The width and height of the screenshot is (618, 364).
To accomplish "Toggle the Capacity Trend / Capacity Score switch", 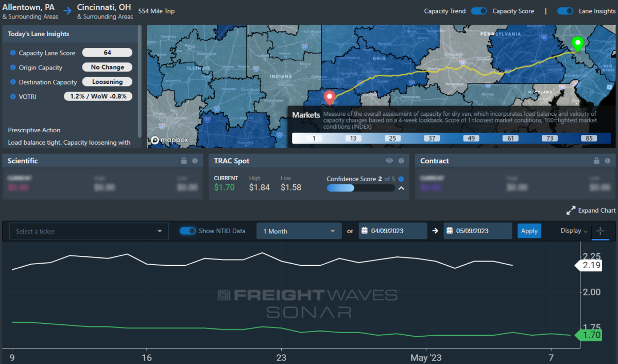I will (479, 11).
